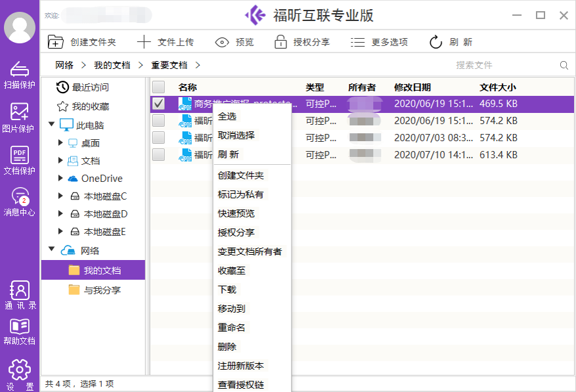Expand the 本地磁盘D node arrow

(60, 213)
